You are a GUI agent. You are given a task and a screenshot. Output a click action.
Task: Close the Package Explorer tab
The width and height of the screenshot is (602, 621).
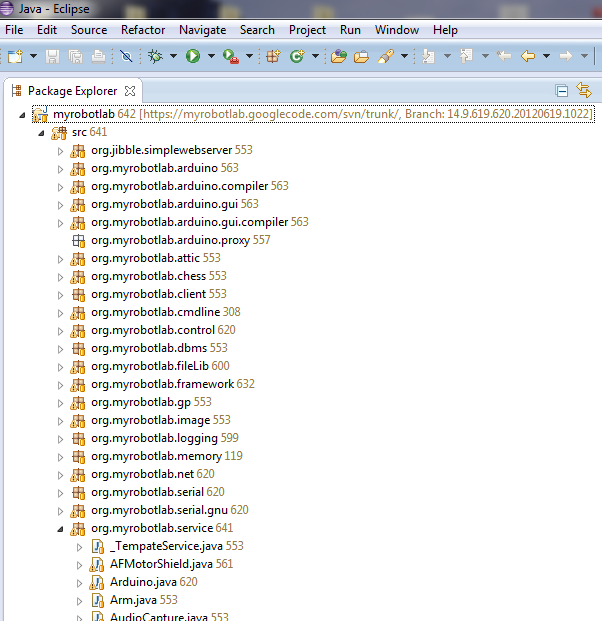(x=130, y=91)
